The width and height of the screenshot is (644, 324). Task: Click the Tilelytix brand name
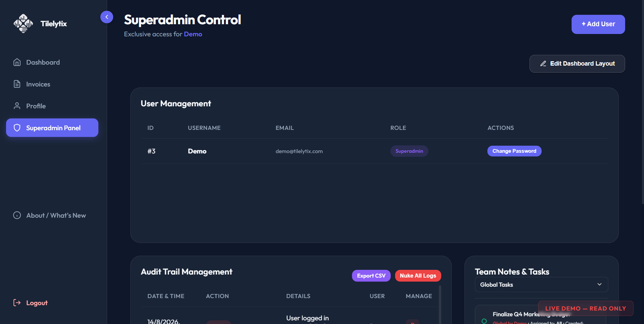pyautogui.click(x=54, y=24)
